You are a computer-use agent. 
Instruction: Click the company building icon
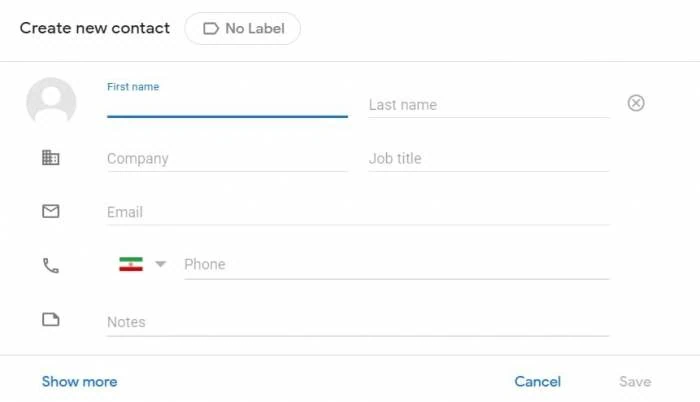(50, 158)
